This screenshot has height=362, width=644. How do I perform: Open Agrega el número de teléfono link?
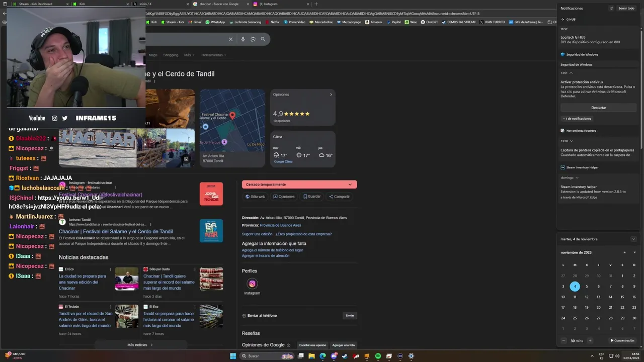(272, 250)
